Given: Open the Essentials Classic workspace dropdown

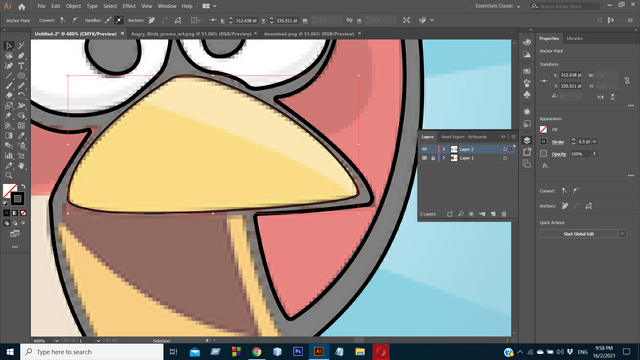Looking at the screenshot, I should pyautogui.click(x=498, y=6).
